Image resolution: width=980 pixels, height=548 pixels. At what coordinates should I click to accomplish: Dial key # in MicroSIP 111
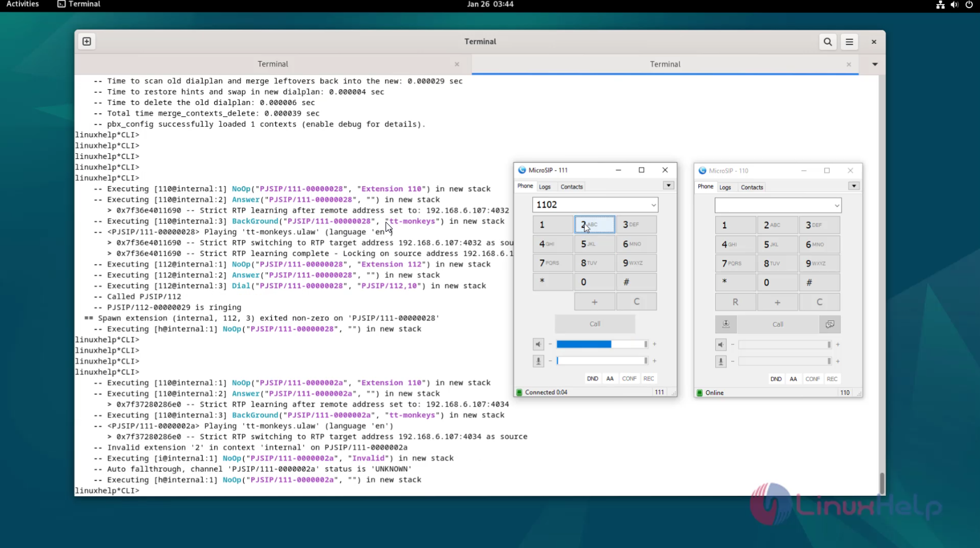pyautogui.click(x=637, y=282)
